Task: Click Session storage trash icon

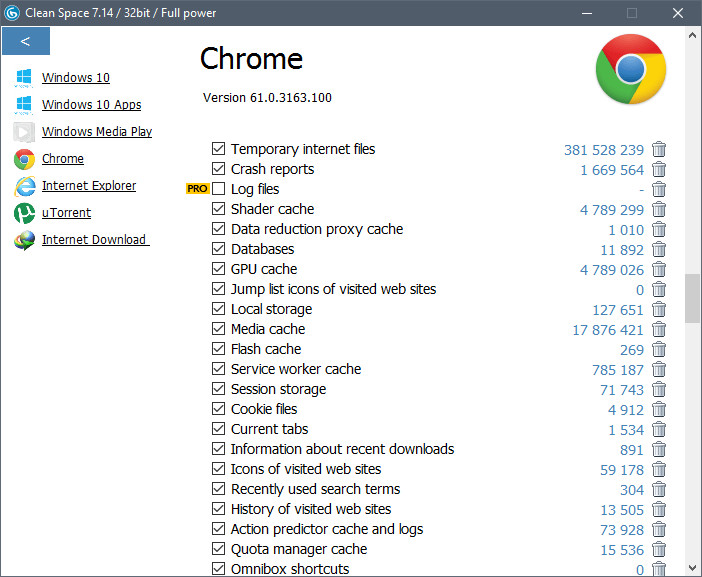Action: click(x=659, y=389)
